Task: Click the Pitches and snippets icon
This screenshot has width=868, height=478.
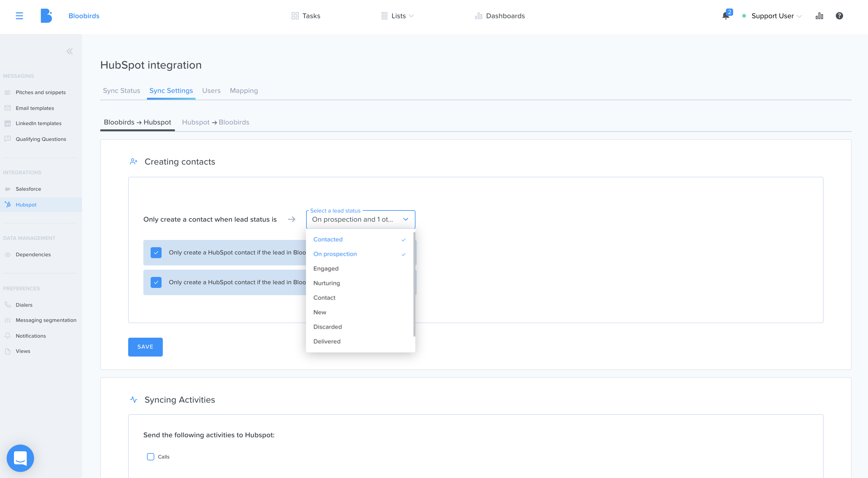Action: (x=7, y=92)
